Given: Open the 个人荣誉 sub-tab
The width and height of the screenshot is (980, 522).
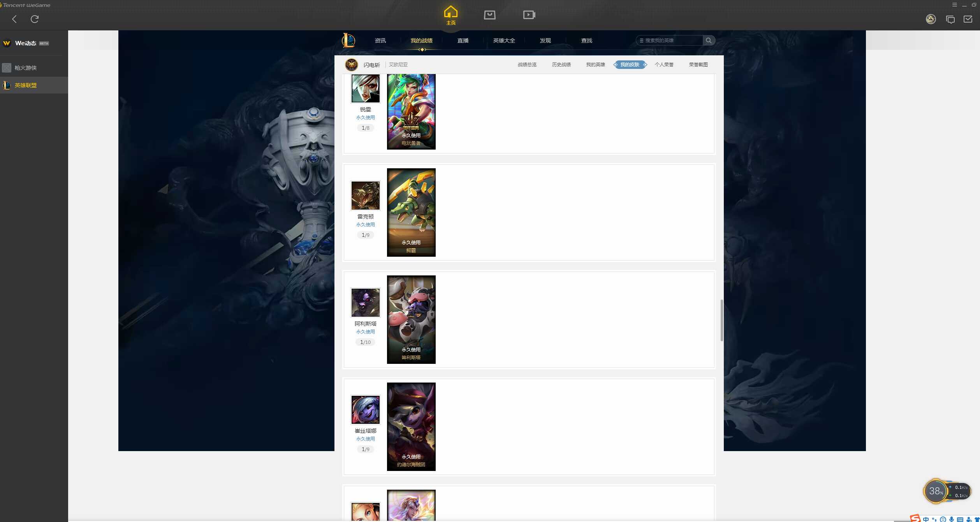Looking at the screenshot, I should [664, 65].
